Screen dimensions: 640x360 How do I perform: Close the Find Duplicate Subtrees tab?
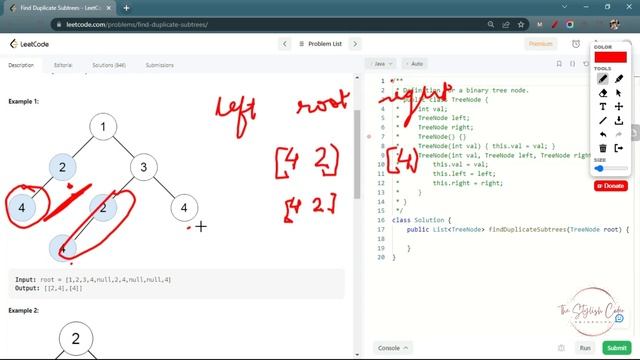(109, 8)
